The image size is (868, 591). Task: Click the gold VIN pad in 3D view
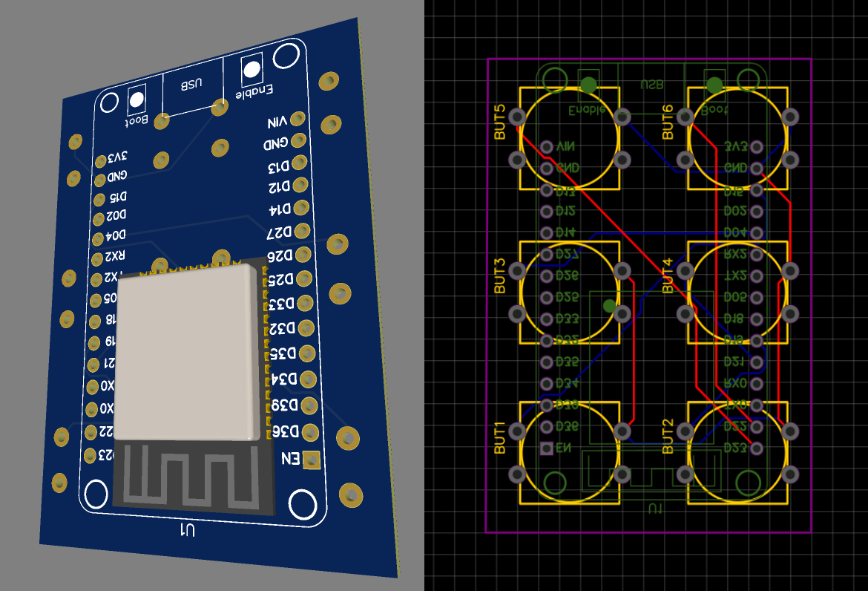pos(297,119)
